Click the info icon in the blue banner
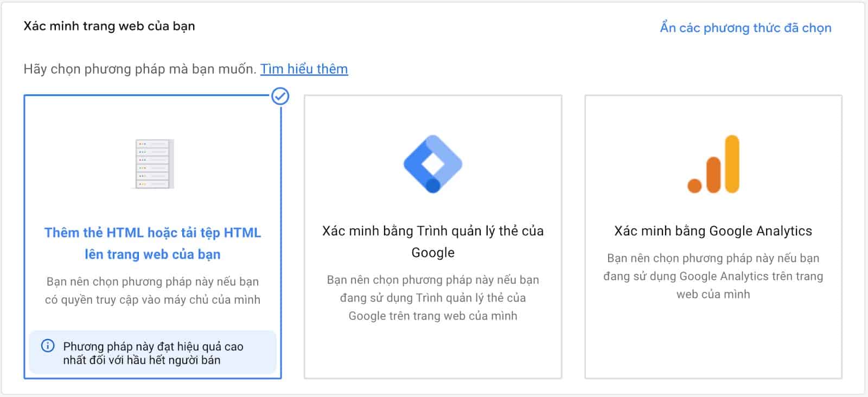 coord(48,345)
